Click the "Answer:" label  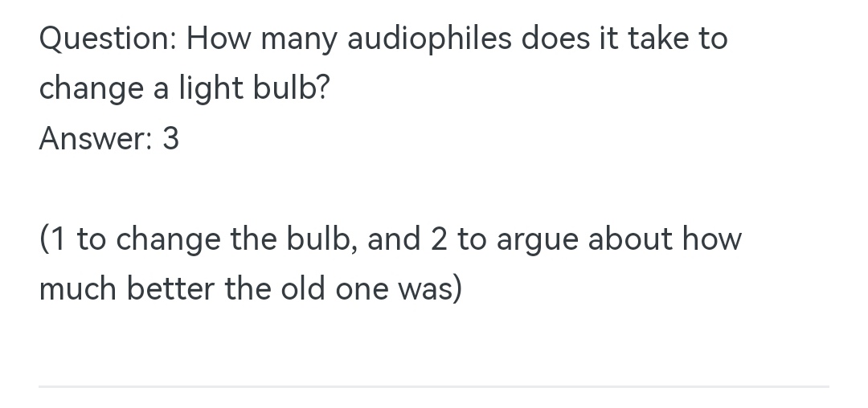click(94, 140)
